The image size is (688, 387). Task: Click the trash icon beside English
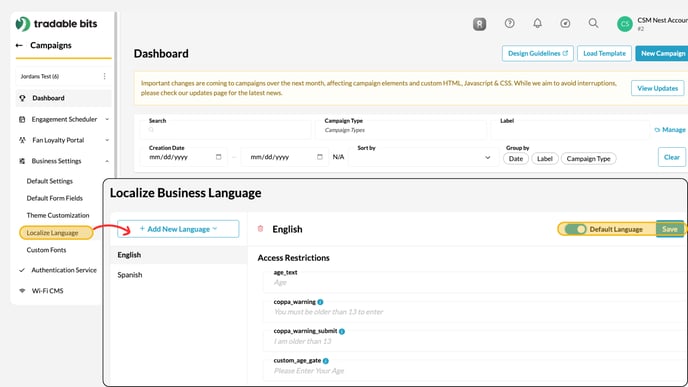[x=260, y=229]
